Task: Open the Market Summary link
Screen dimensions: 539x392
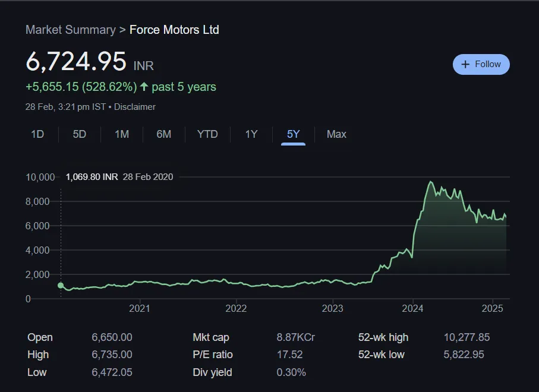Action: point(71,30)
